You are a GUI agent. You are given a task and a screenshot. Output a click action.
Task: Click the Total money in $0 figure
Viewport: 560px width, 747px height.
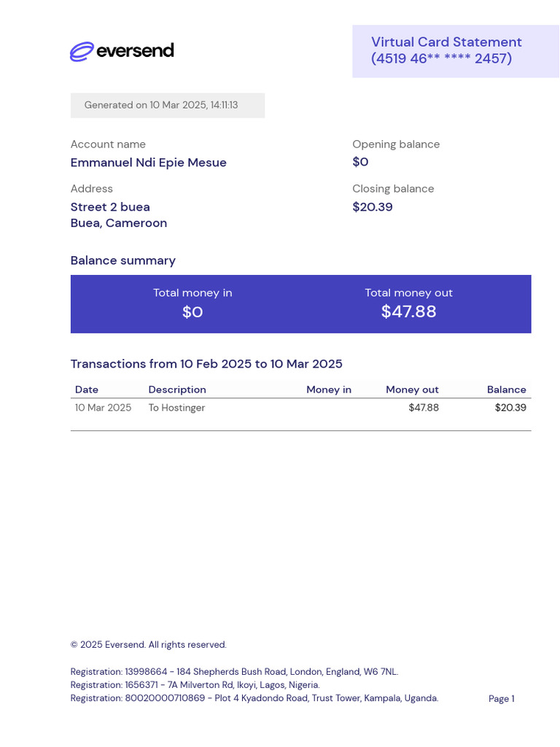[192, 312]
